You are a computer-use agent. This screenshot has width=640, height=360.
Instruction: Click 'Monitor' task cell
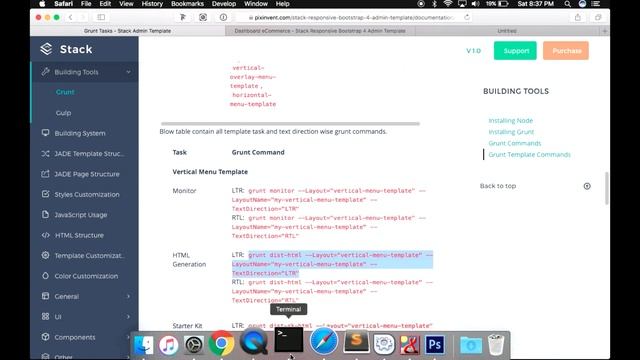pos(184,191)
